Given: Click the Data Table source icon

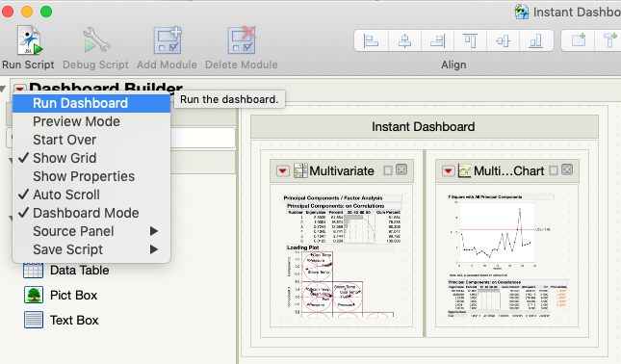Looking at the screenshot, I should (34, 271).
